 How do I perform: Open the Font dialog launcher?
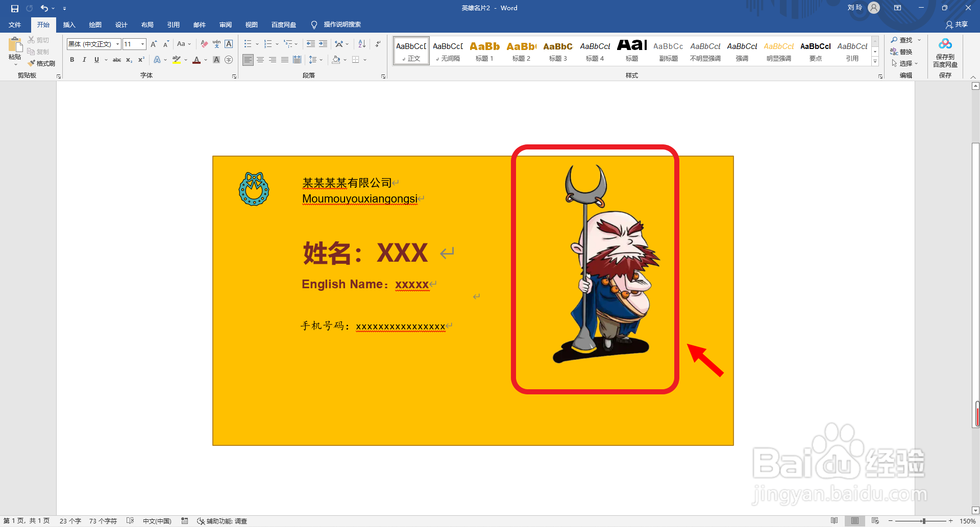234,77
